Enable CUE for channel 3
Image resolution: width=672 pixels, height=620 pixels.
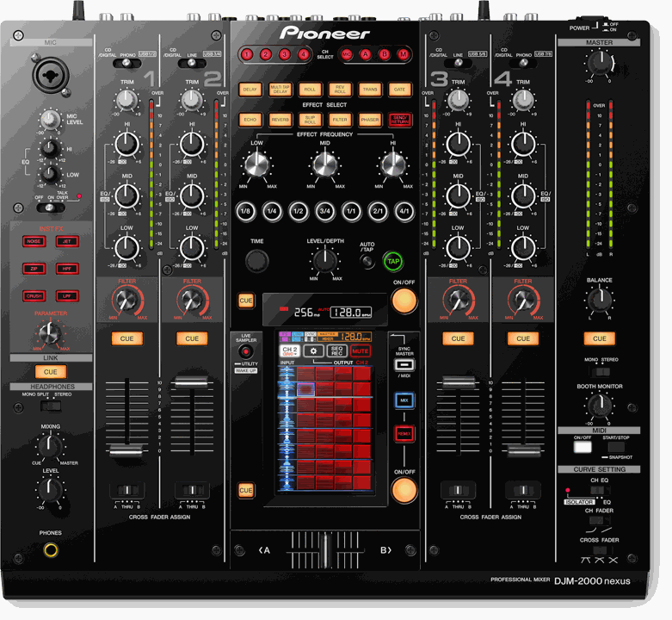[458, 338]
